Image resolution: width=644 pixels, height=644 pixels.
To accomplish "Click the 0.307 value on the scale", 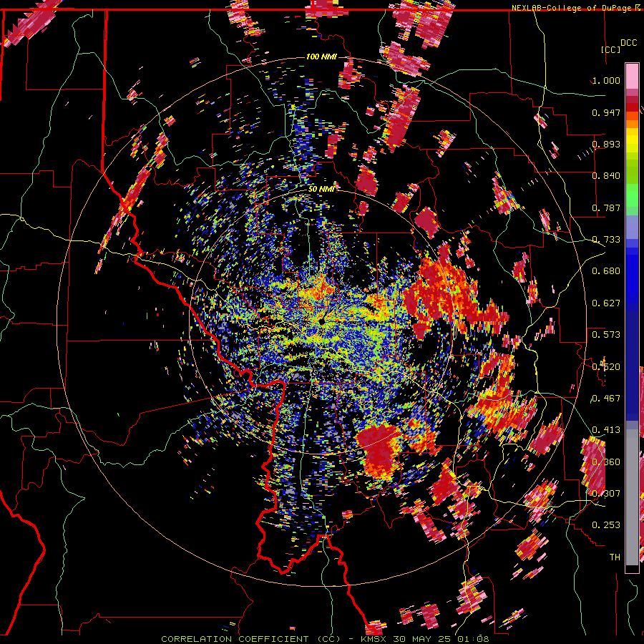I will click(606, 493).
